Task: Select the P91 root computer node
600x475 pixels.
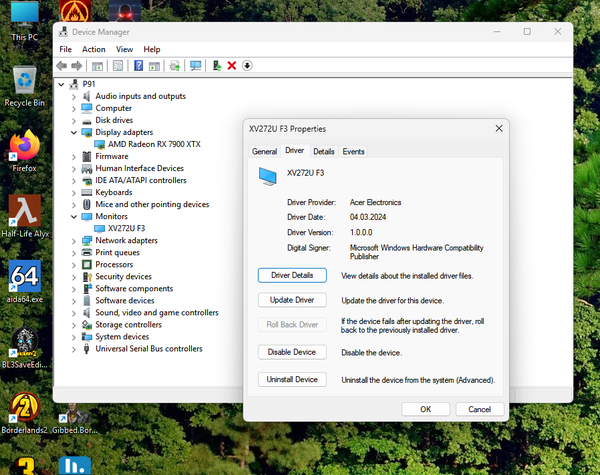Action: tap(89, 84)
